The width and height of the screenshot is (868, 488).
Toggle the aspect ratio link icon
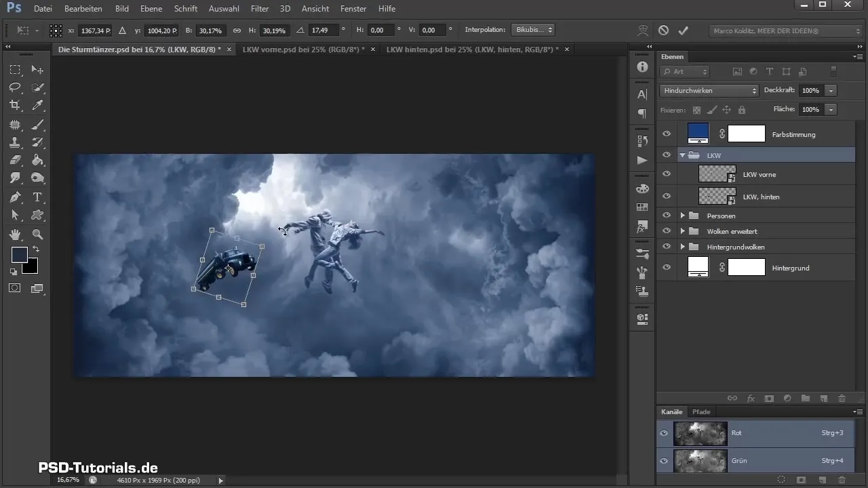tap(237, 30)
